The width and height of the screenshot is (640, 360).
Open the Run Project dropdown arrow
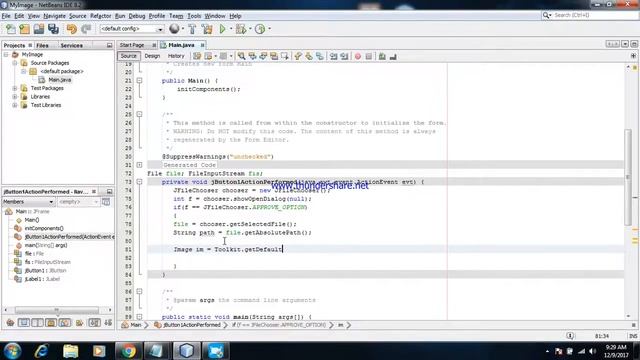coord(230,29)
